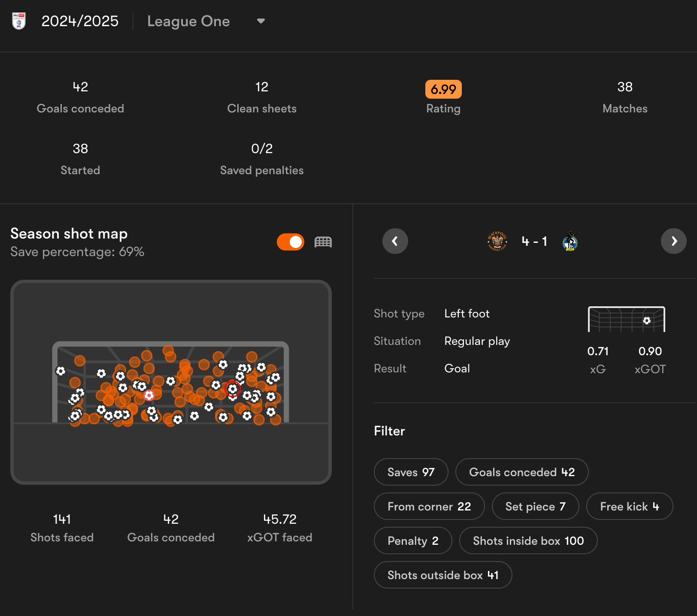Show only Shots outside box 41
The height and width of the screenshot is (616, 697).
[x=442, y=575]
